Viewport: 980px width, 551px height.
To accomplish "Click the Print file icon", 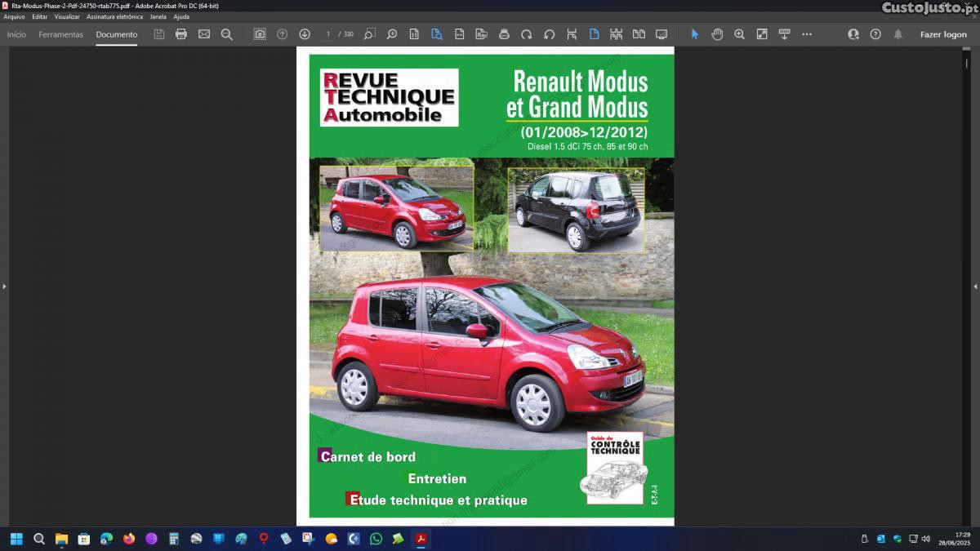I will point(181,34).
